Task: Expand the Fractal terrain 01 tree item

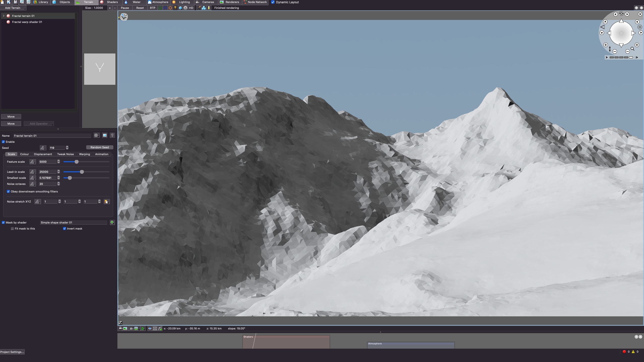Action: point(4,16)
